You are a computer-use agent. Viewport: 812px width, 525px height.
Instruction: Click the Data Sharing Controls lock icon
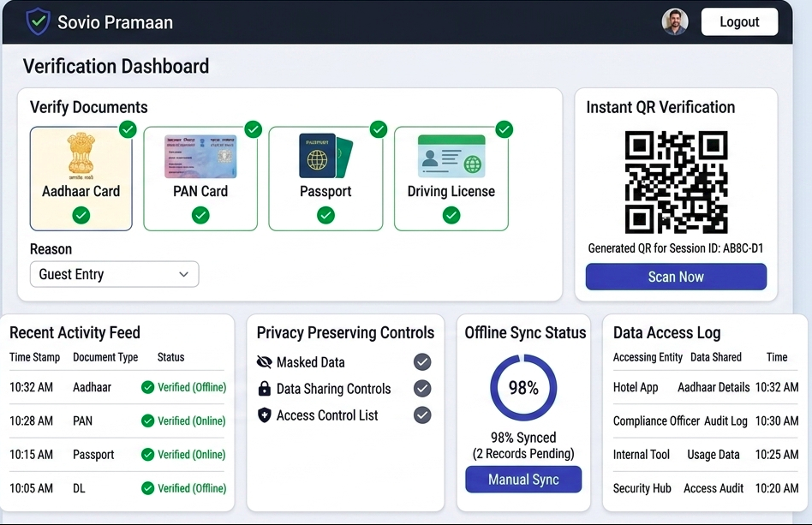pyautogui.click(x=264, y=388)
